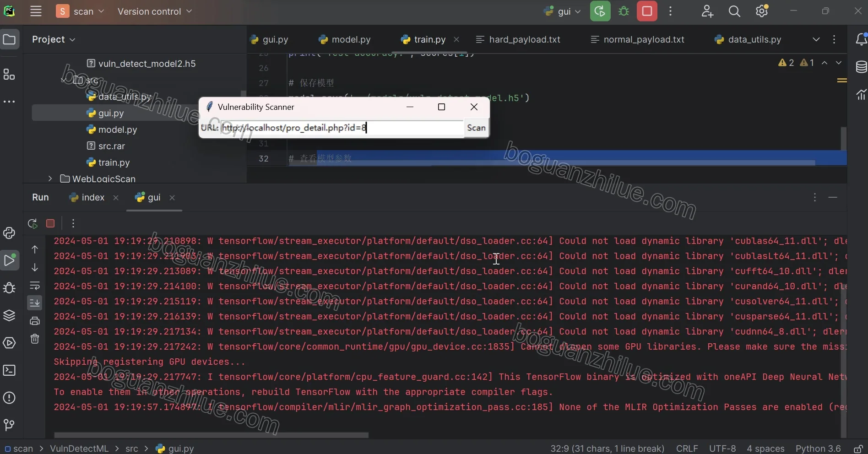Expand the WebLogicScan folder
This screenshot has height=454, width=868.
point(50,178)
